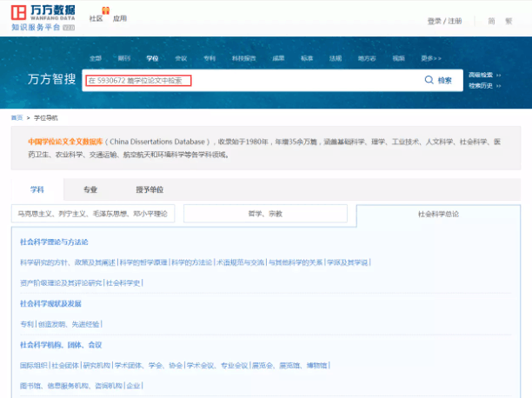
Task: Select the 法规 search category
Action: click(x=336, y=58)
